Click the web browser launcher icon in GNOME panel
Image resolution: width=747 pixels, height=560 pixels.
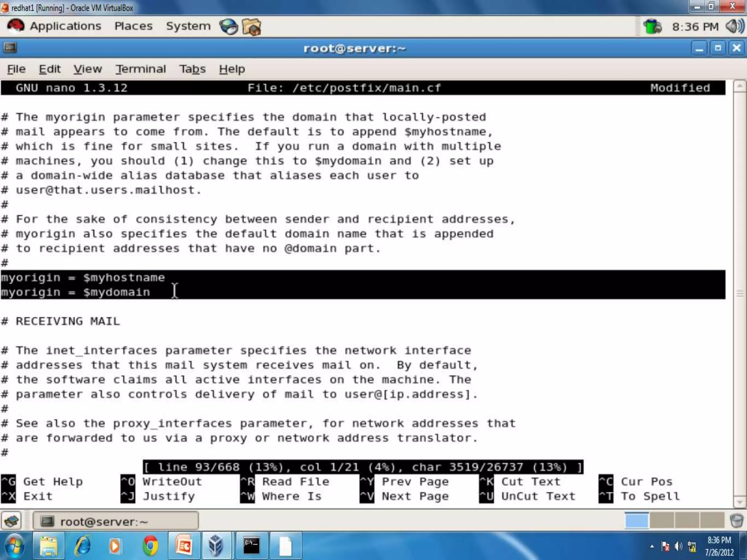tap(229, 27)
